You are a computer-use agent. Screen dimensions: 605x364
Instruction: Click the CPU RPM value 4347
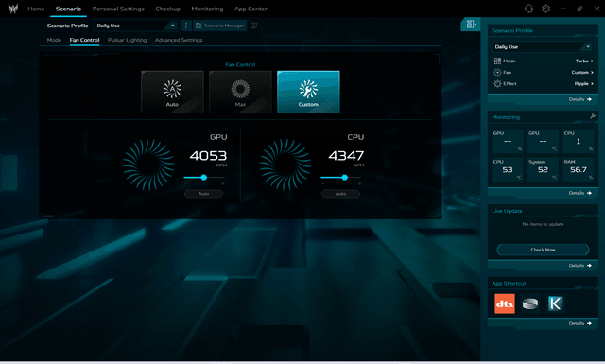pyautogui.click(x=346, y=156)
